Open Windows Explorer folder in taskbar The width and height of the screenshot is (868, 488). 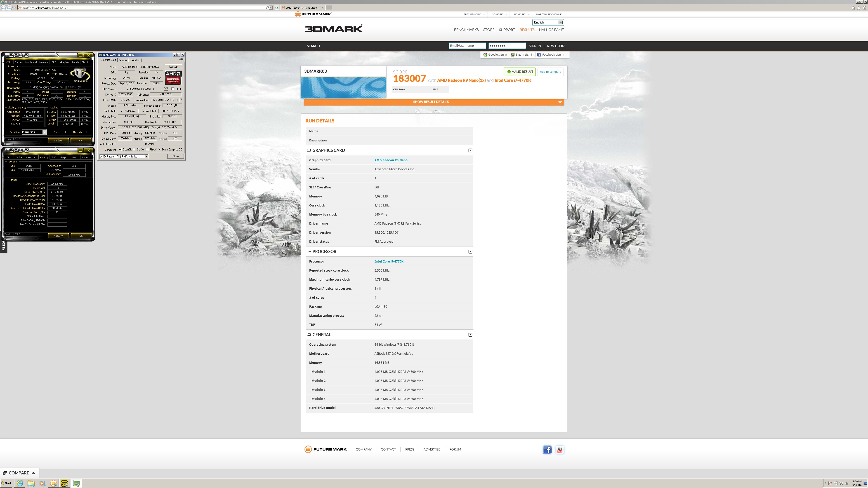click(x=31, y=483)
